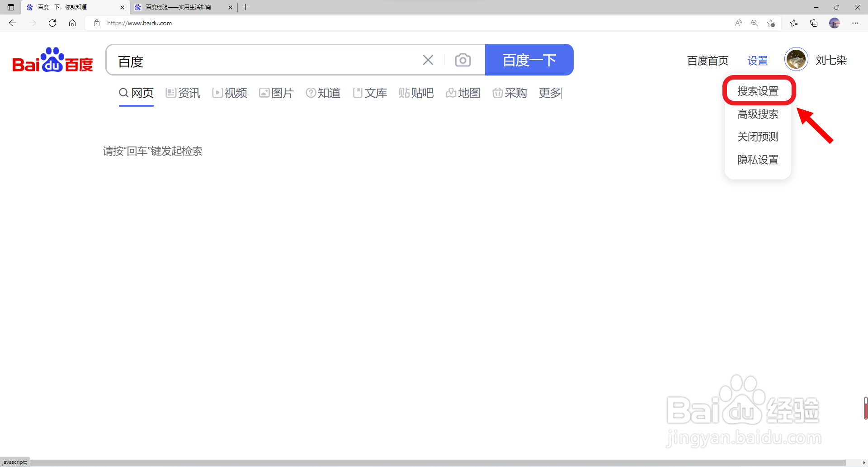The image size is (868, 467).
Task: Choose 搜索设置 from the settings menu
Action: coord(758,91)
